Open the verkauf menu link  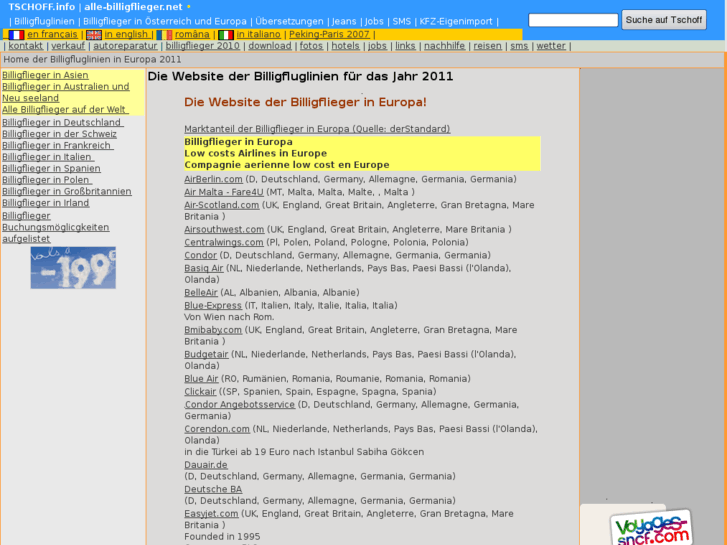coord(68,45)
